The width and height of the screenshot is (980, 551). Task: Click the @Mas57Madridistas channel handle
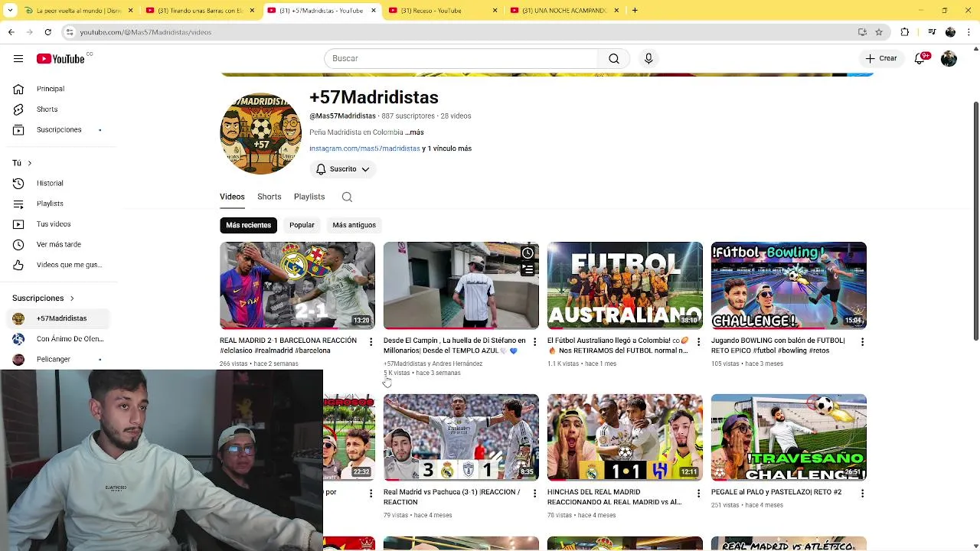[342, 116]
